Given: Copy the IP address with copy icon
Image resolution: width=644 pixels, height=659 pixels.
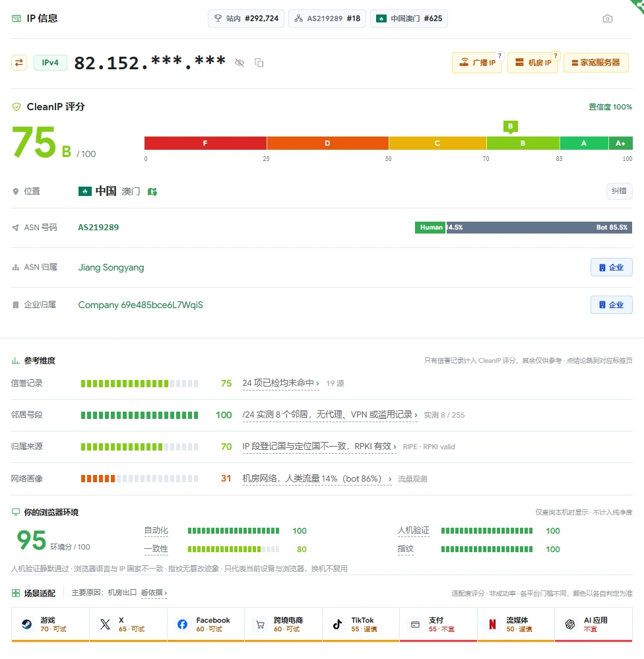Looking at the screenshot, I should 259,63.
